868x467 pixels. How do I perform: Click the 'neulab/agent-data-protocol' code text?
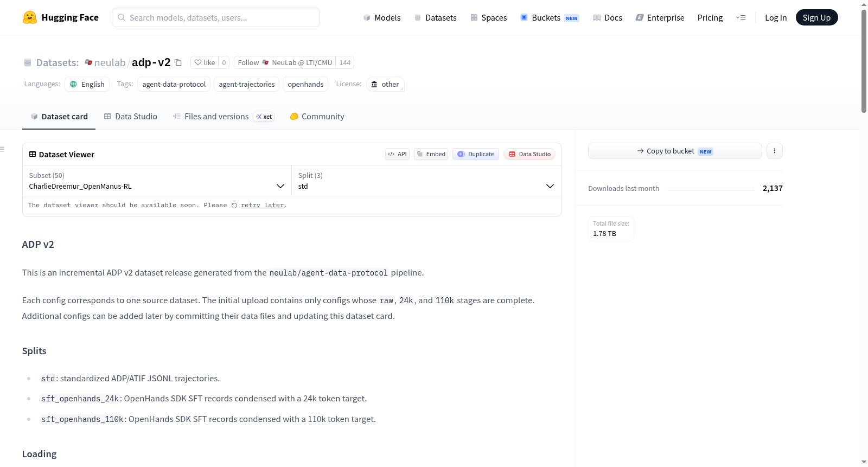[x=329, y=273]
